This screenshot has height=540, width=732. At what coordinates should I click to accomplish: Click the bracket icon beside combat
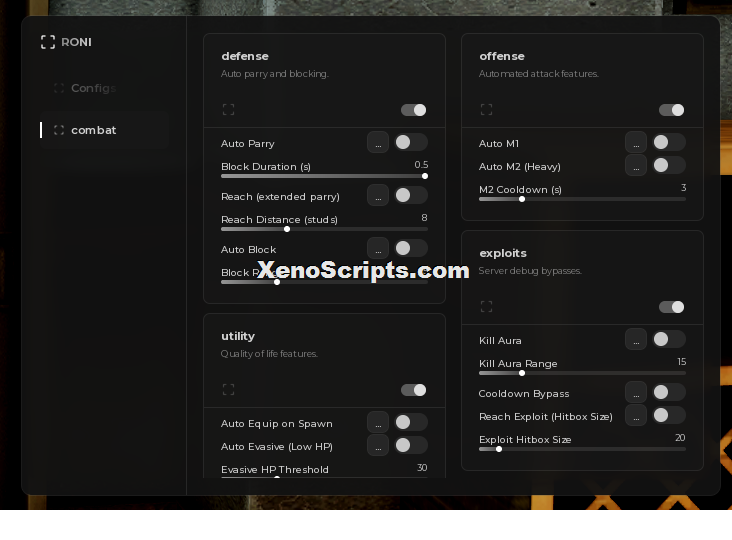[x=59, y=130]
